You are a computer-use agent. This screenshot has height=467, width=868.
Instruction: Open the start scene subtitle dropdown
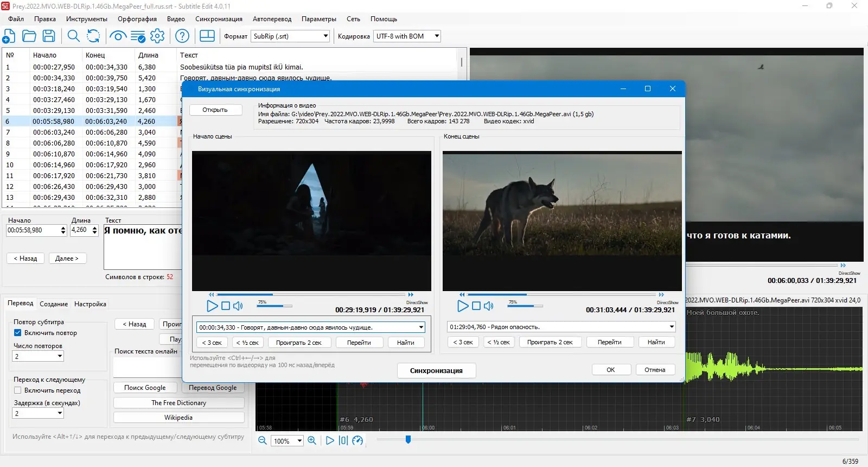point(421,327)
